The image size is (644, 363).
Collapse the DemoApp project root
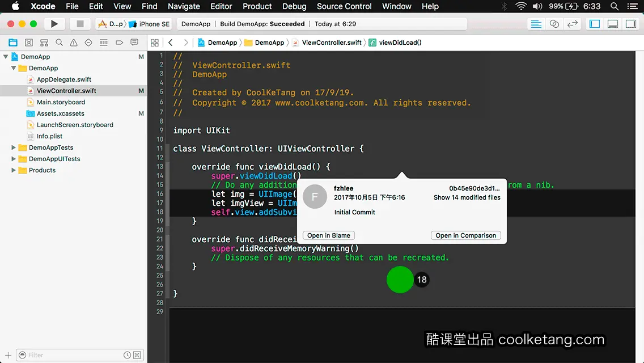6,57
